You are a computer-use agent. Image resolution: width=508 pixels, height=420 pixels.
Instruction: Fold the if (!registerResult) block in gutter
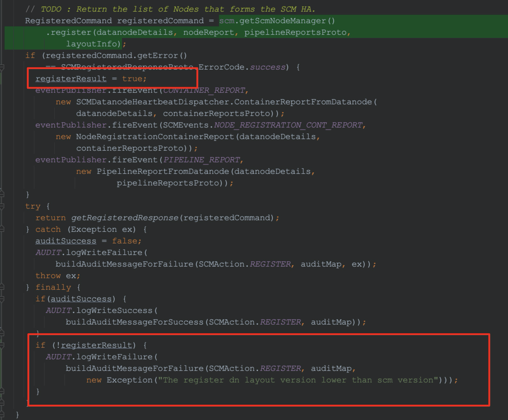point(2,345)
